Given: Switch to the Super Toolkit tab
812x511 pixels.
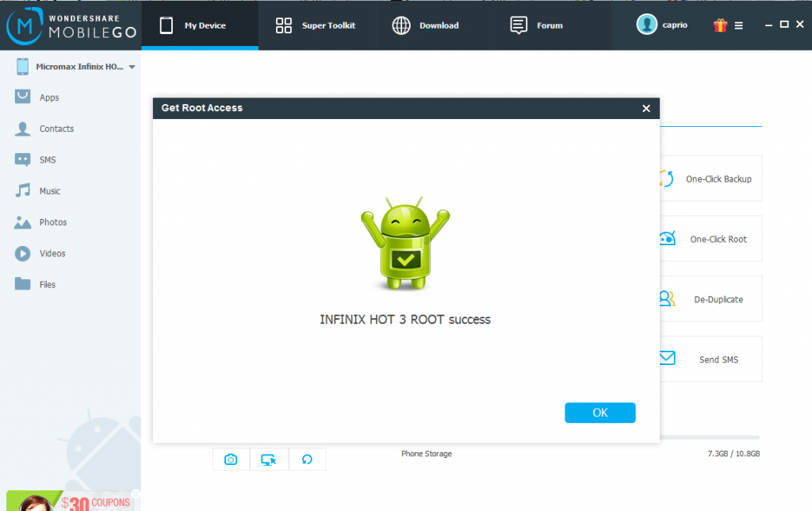Looking at the screenshot, I should pyautogui.click(x=316, y=25).
